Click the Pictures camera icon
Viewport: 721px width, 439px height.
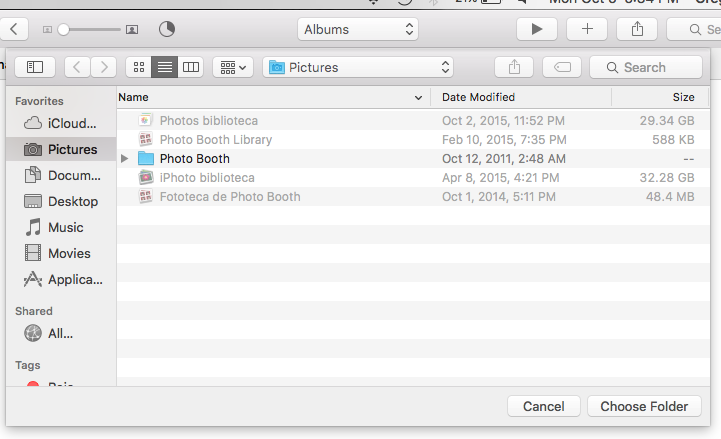coord(33,149)
